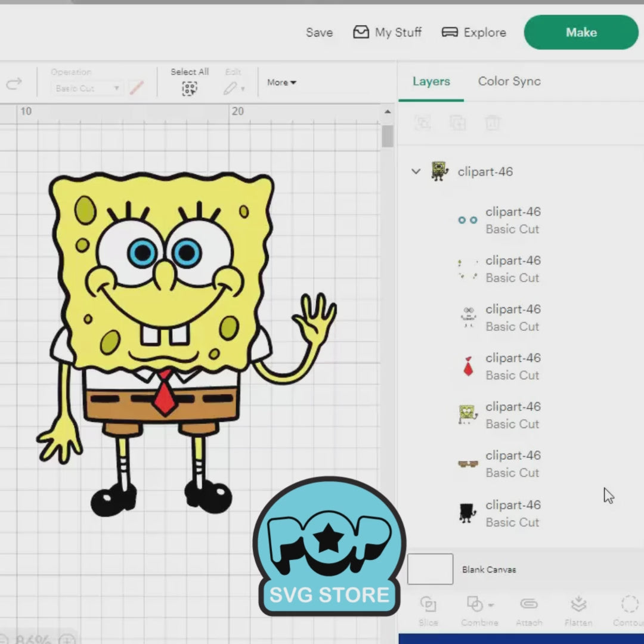This screenshot has height=644, width=644.
Task: Open the More dropdown menu
Action: click(x=281, y=82)
